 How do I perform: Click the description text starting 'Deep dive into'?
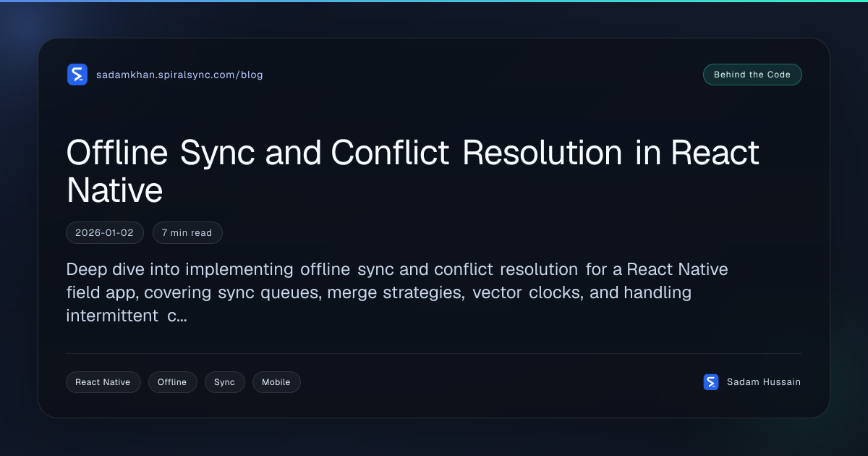397,292
